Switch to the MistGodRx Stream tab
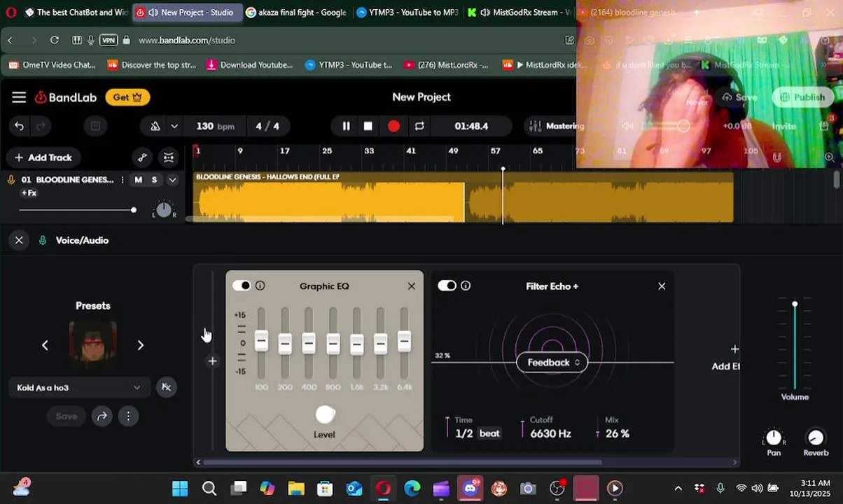The height and width of the screenshot is (504, 843). (518, 13)
